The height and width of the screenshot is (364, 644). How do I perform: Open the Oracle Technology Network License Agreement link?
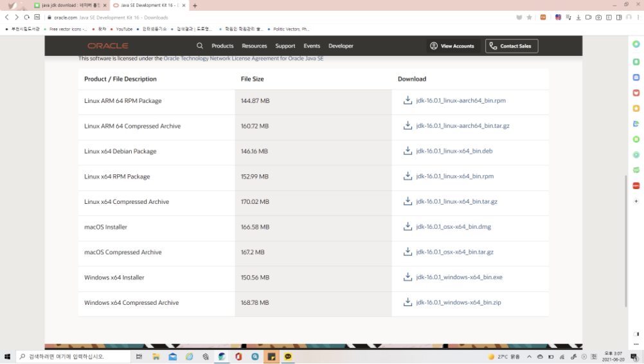(244, 59)
